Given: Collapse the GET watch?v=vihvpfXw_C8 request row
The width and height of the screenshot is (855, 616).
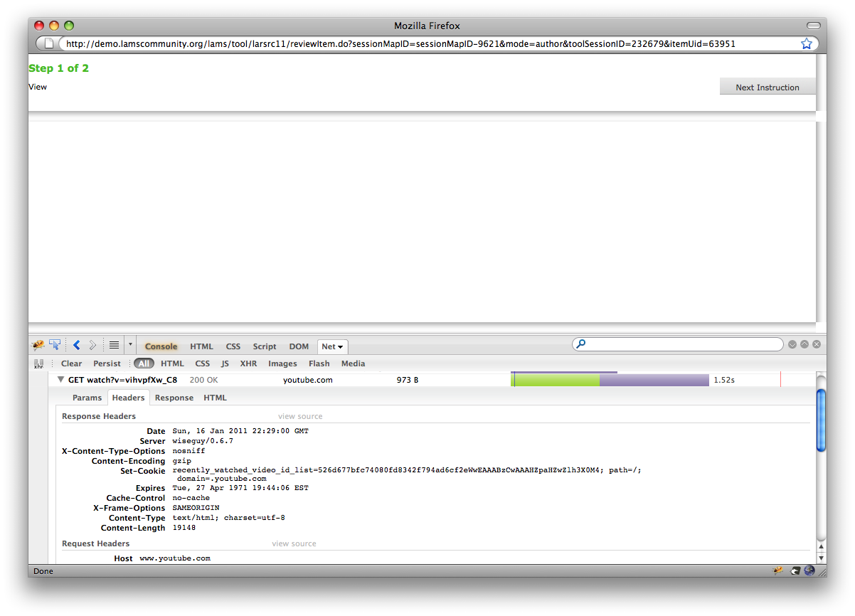Looking at the screenshot, I should (x=61, y=380).
